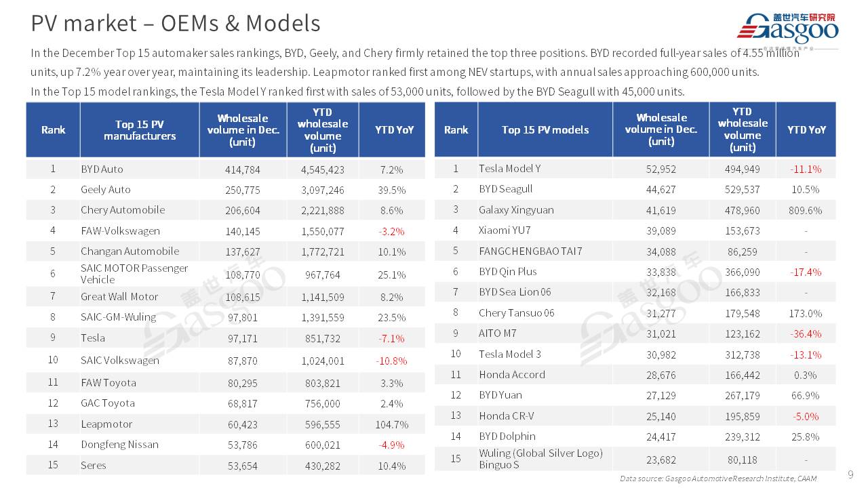Screen dimensions: 868x488
Task: Click the left table's 'Rank' header
Action: (53, 129)
